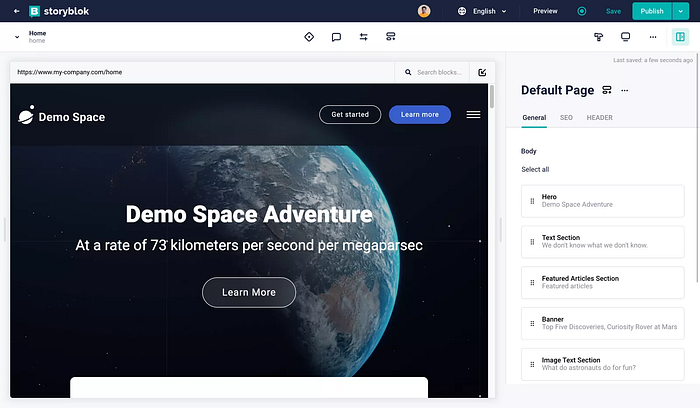Click the Storyblok logo
700x408 pixels.
pyautogui.click(x=59, y=11)
